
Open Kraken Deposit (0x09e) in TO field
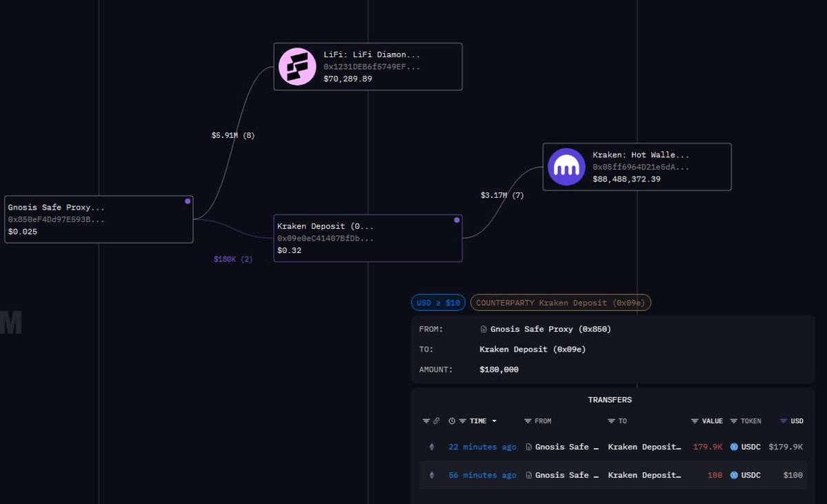[532, 349]
